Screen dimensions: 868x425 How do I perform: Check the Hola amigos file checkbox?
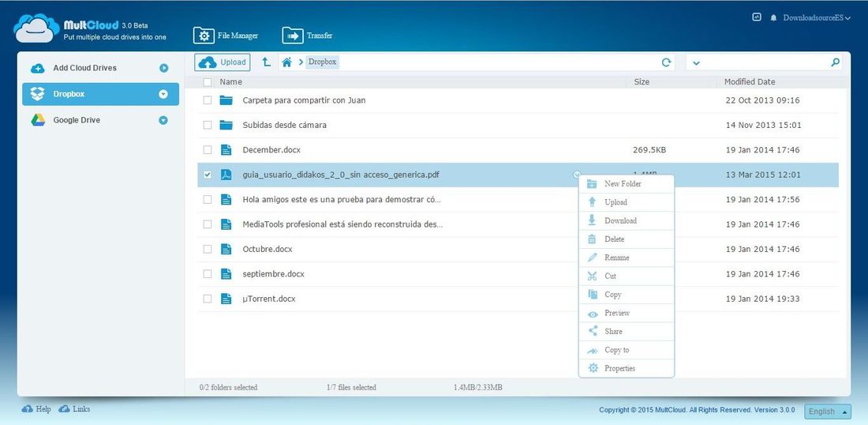[207, 200]
